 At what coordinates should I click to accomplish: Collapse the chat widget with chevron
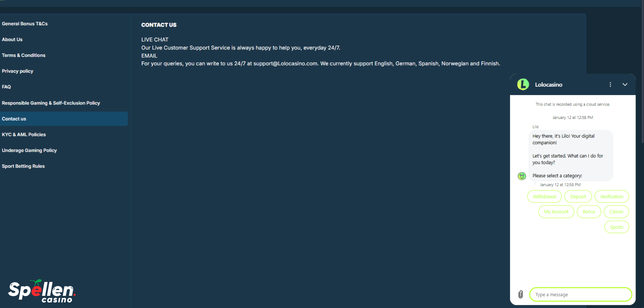point(625,85)
